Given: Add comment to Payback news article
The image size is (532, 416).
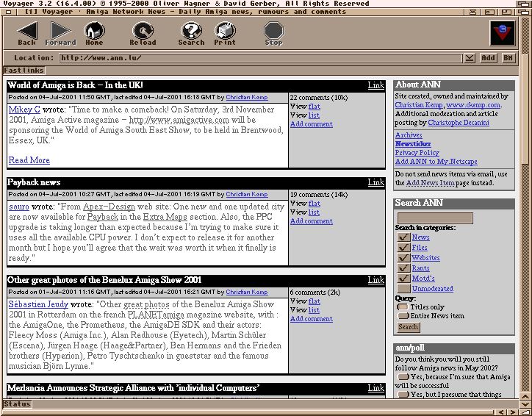Looking at the screenshot, I should (x=312, y=221).
